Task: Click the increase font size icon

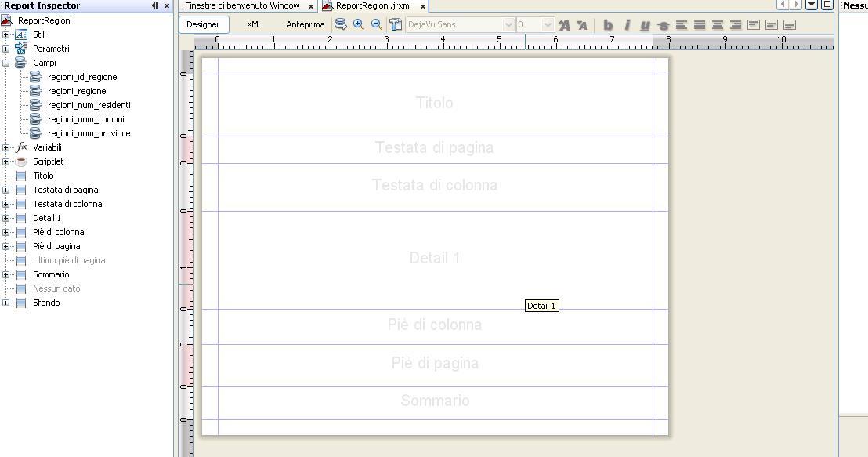Action: 564,25
